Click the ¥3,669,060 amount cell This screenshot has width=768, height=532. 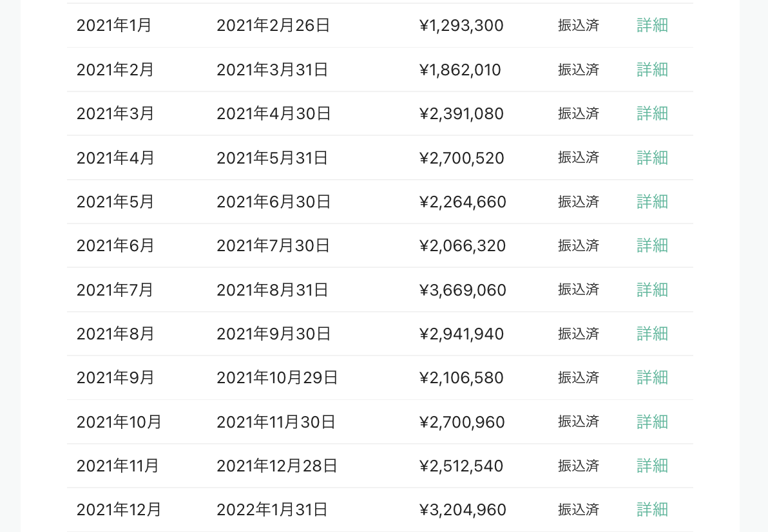pyautogui.click(x=463, y=290)
